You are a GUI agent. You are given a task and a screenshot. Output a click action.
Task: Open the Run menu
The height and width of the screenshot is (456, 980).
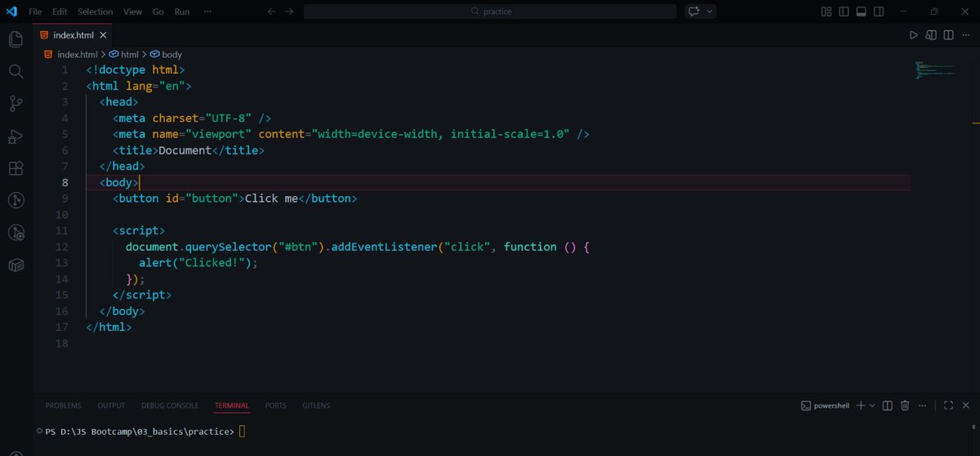tap(181, 11)
